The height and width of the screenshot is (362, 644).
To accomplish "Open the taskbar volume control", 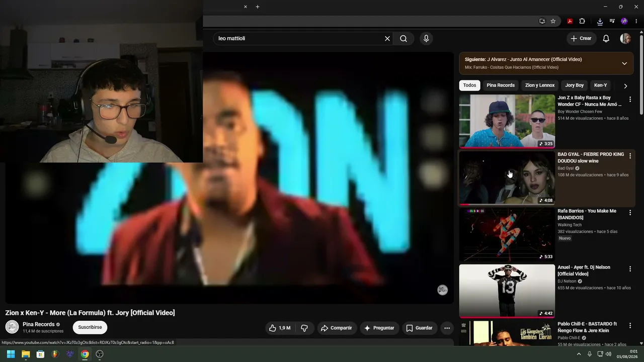I will 608,354.
